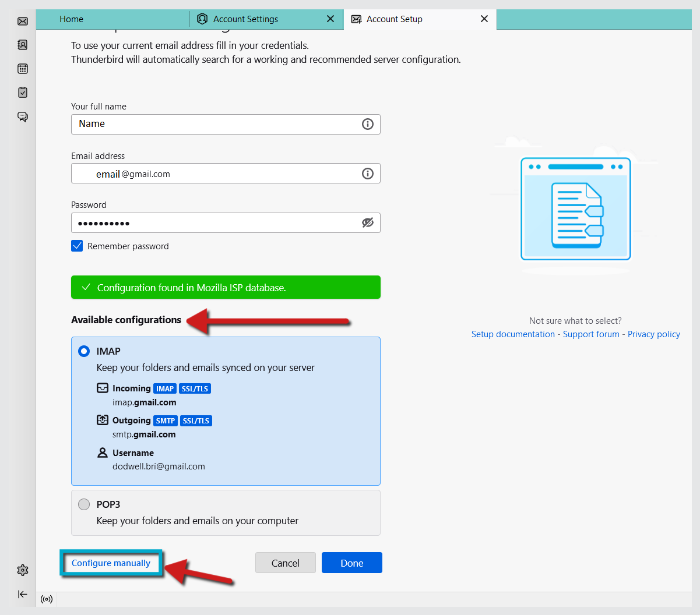Screen dimensions: 700x615
Task: Open the Tasks sidebar icon
Action: click(x=23, y=93)
